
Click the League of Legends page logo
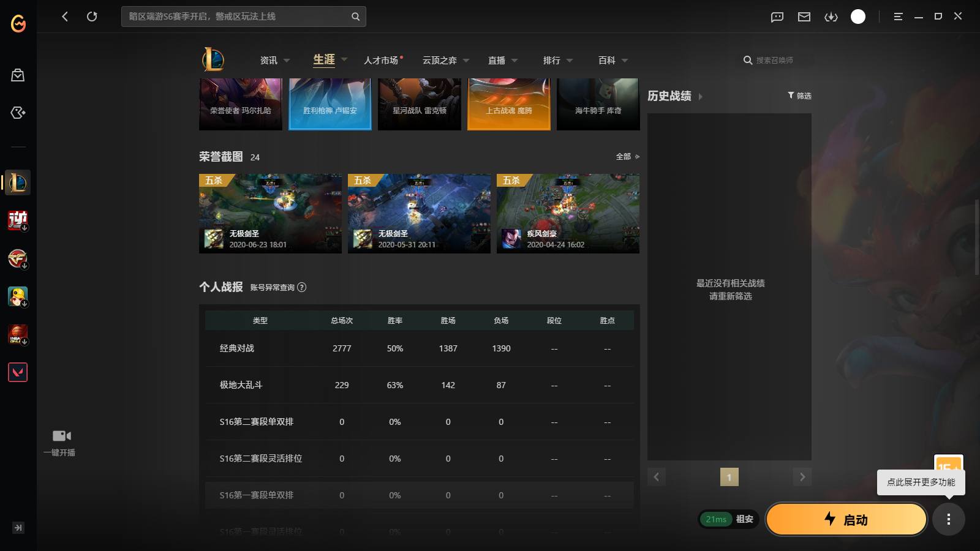(x=213, y=59)
